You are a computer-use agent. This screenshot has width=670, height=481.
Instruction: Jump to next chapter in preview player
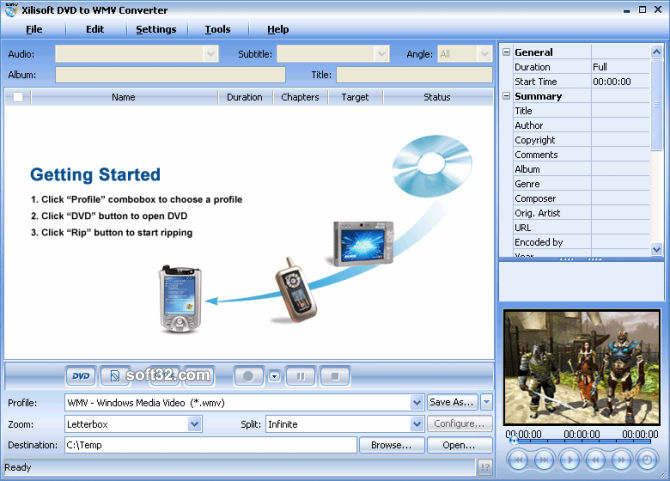(x=544, y=460)
